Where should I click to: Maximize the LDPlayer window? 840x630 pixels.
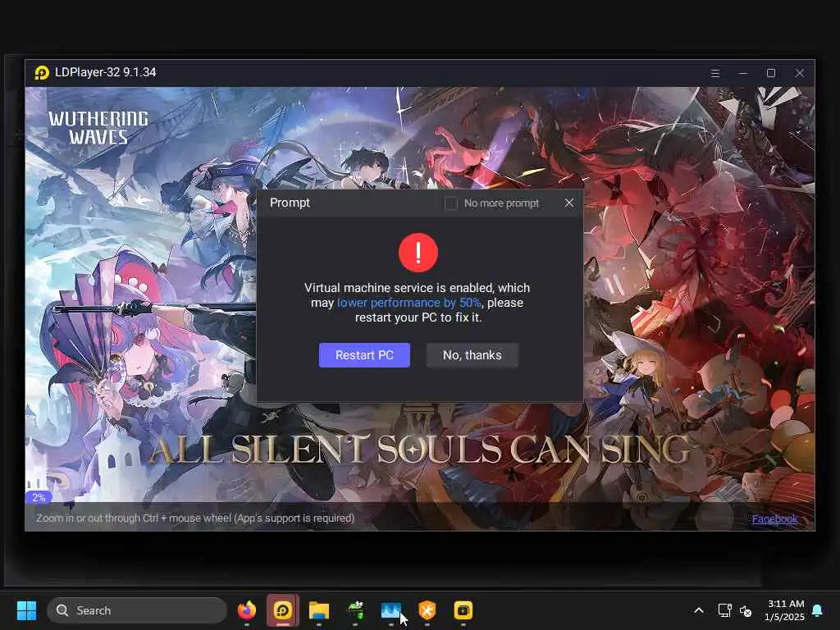pyautogui.click(x=771, y=73)
